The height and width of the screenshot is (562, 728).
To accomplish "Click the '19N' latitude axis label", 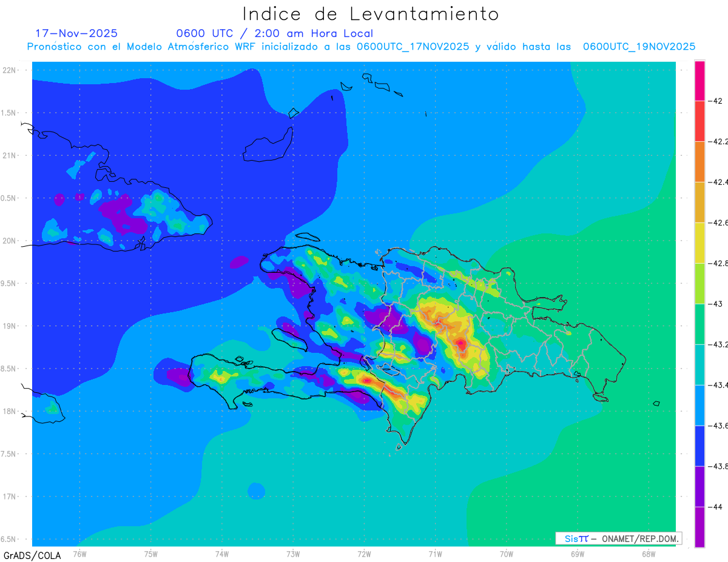I will (x=10, y=326).
